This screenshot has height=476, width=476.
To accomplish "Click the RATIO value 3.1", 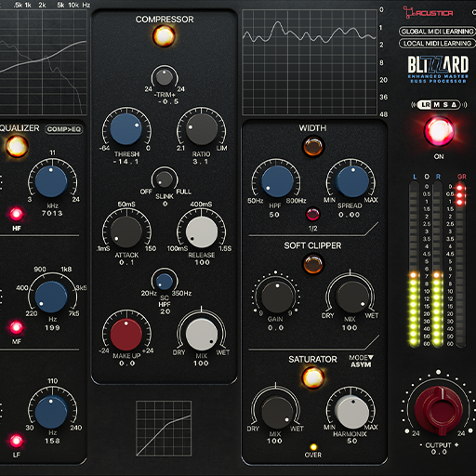I will 201,162.
